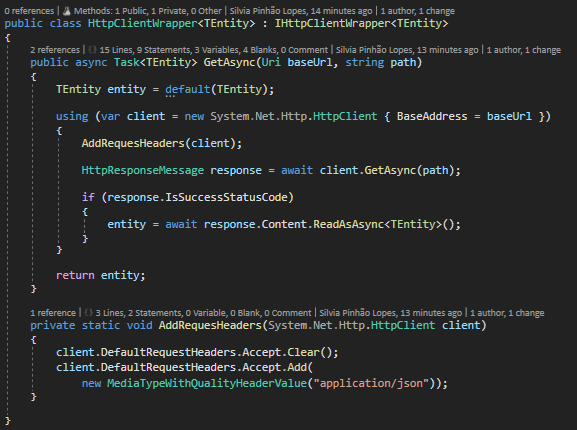577x430 pixels.
Task: Click AddRequesHeaders in the private method declaration
Action: [x=210, y=326]
